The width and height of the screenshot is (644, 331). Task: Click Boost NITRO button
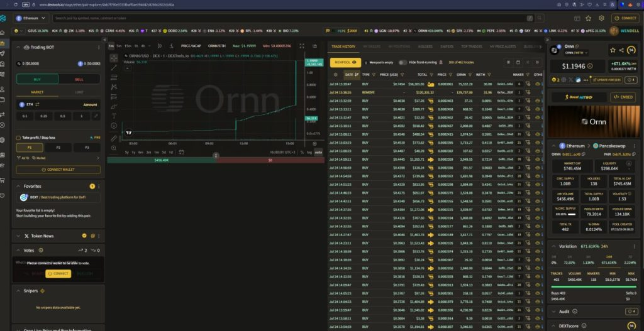pos(579,97)
